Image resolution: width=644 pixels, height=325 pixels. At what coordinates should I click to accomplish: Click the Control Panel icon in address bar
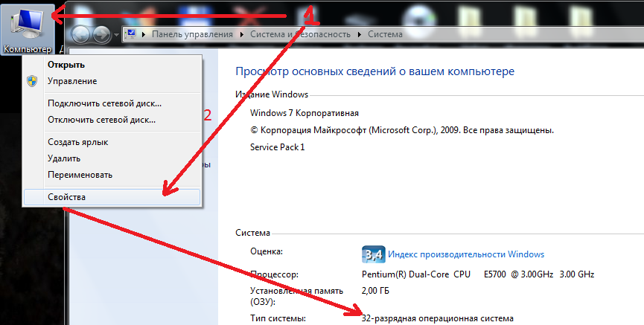coord(130,34)
